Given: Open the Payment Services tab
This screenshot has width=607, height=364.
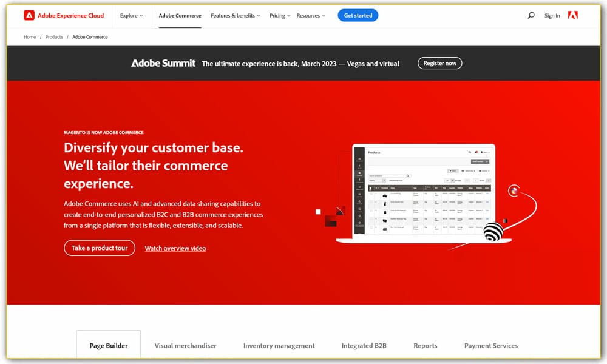Looking at the screenshot, I should point(491,345).
